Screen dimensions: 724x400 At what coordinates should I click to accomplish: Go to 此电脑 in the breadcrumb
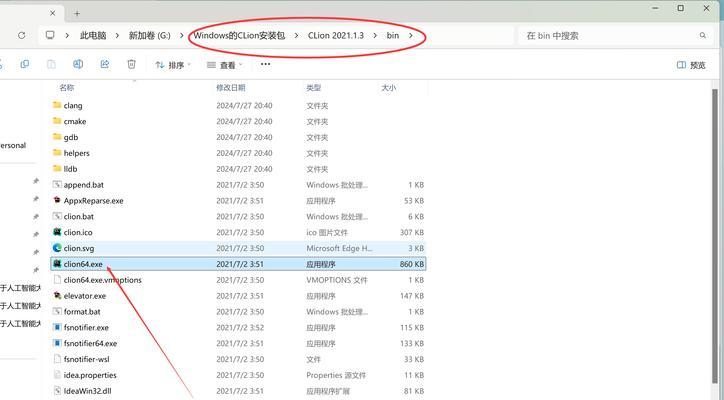[x=93, y=36]
